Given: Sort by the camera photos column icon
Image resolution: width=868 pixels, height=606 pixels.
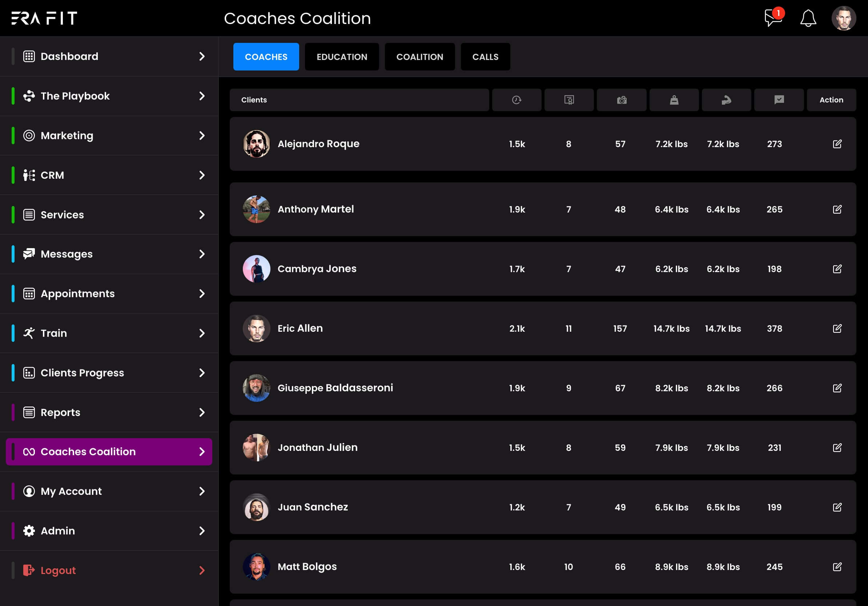Looking at the screenshot, I should coord(622,100).
